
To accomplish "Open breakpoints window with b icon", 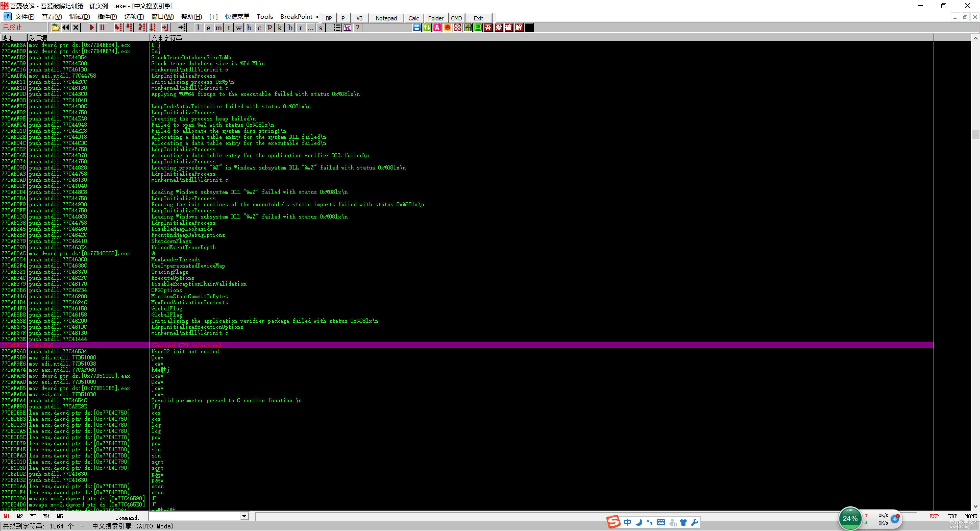I will coord(290,27).
